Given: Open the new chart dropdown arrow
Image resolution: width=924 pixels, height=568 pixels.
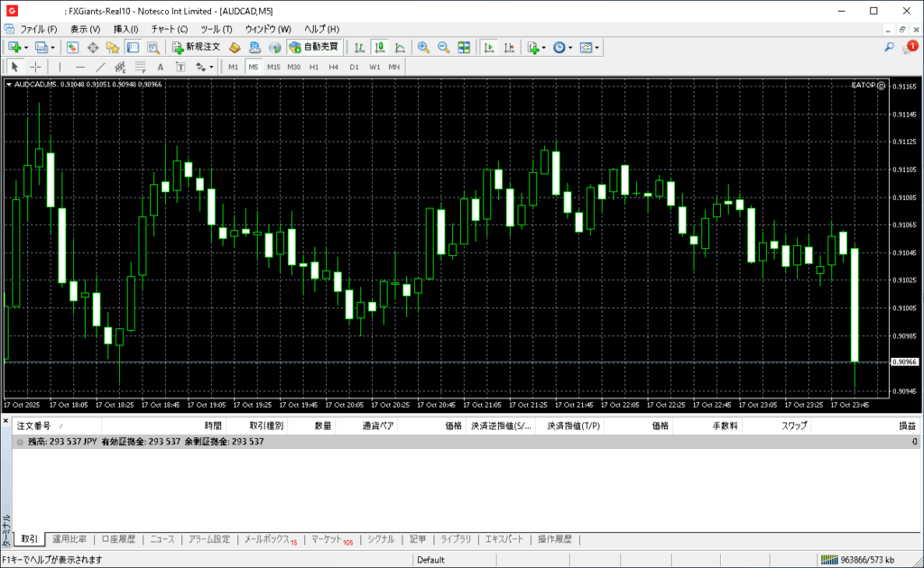Looking at the screenshot, I should (x=26, y=47).
